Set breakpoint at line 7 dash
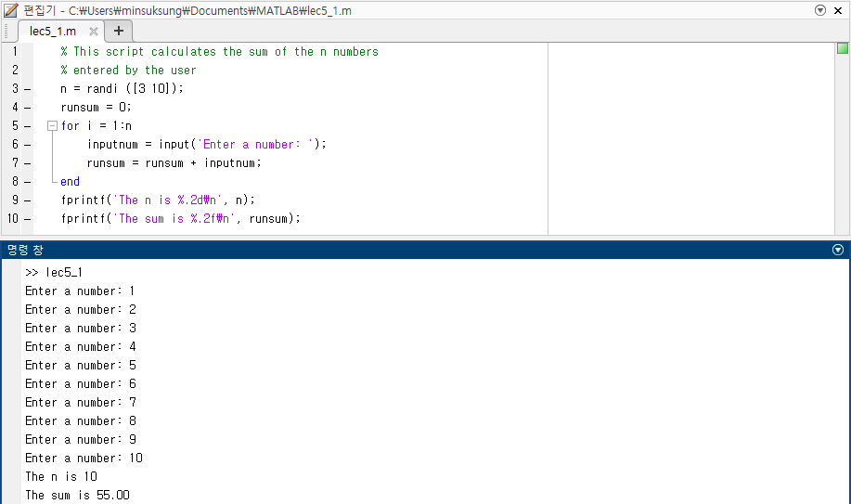 [x=27, y=163]
